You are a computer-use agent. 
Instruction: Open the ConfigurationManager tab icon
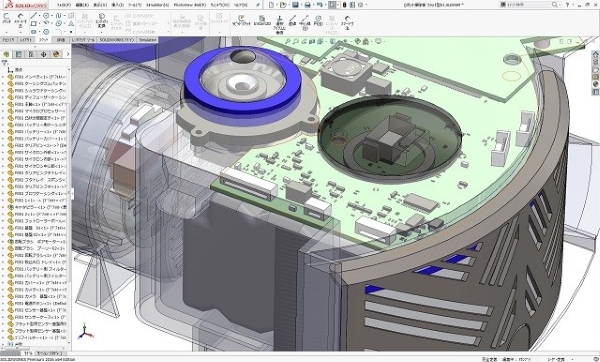pos(31,54)
